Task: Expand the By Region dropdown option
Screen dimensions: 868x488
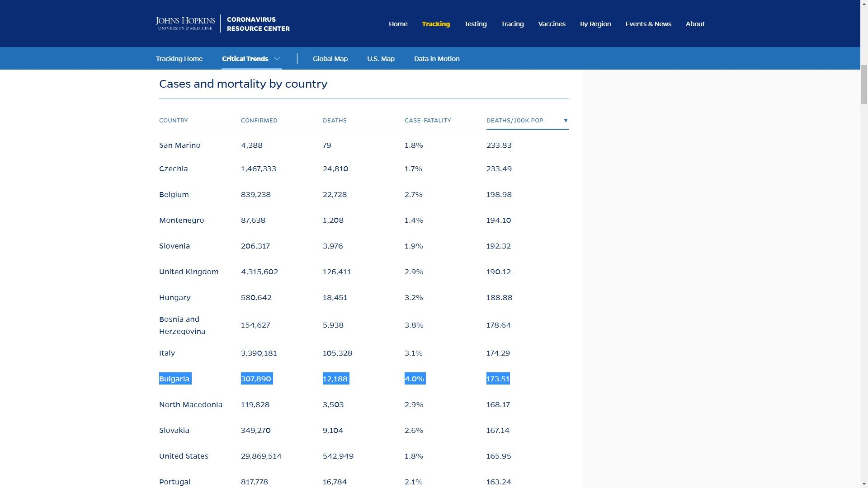Action: coord(595,24)
